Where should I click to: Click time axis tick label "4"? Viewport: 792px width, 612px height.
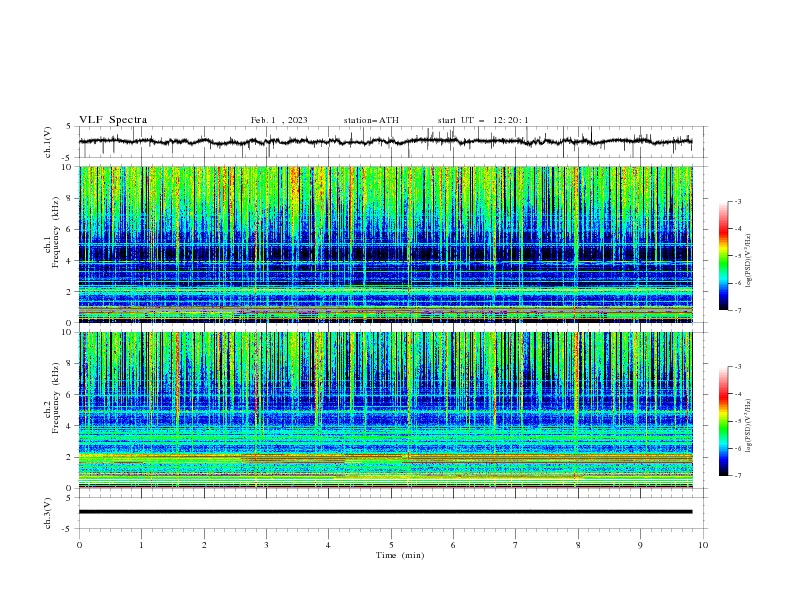tap(328, 545)
